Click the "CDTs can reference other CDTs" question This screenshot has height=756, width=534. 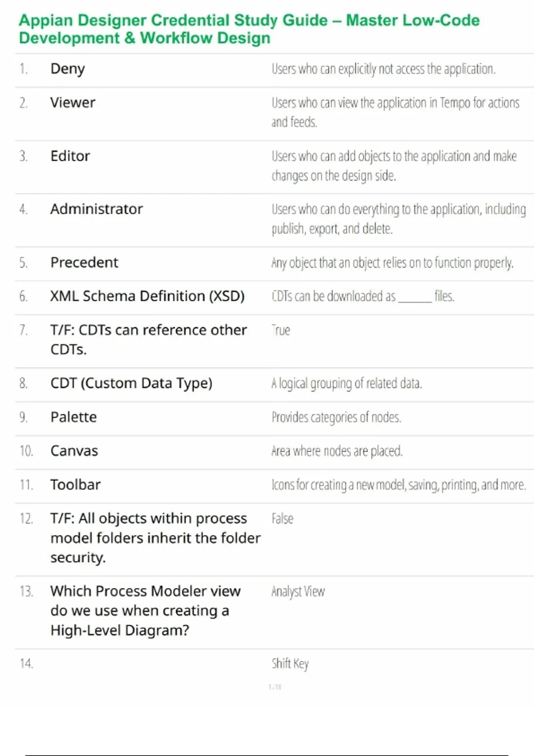pyautogui.click(x=148, y=340)
